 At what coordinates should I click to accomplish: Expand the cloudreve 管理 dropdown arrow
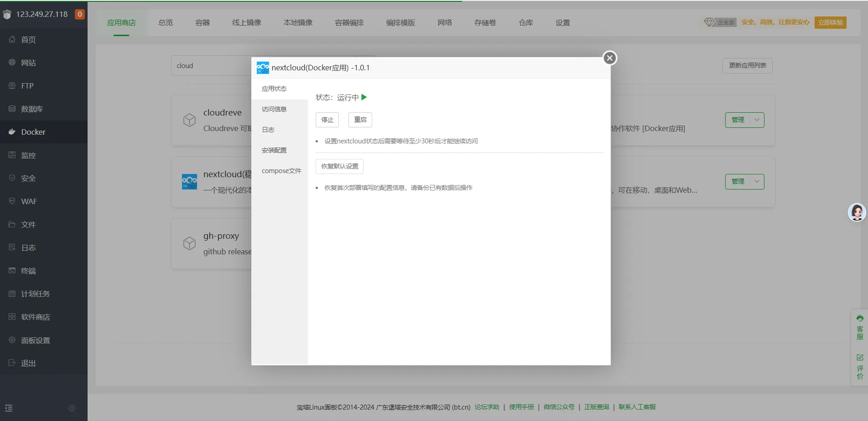(757, 120)
